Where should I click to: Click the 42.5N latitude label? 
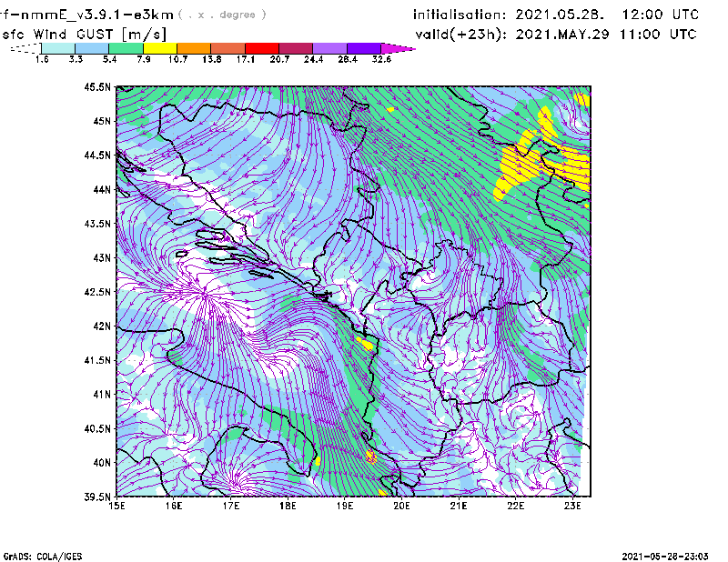click(x=97, y=292)
